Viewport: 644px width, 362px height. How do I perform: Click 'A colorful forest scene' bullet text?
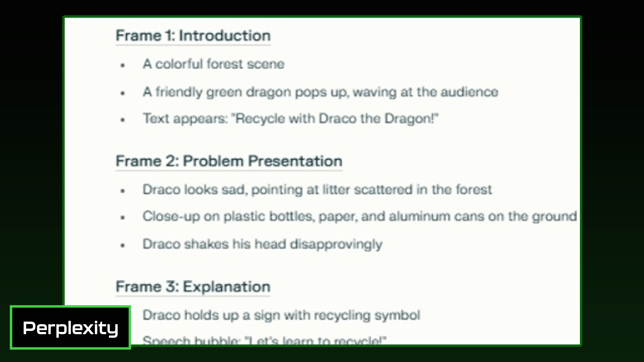(x=213, y=64)
